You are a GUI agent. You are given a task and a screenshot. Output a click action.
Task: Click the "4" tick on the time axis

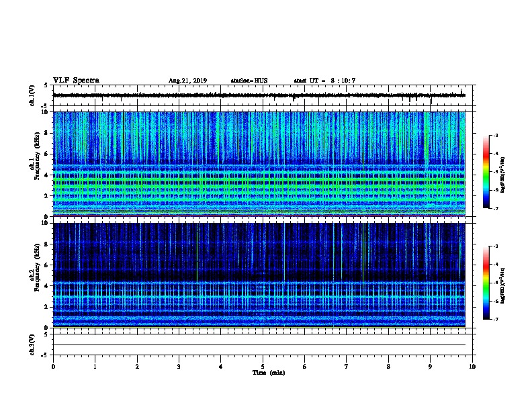[221, 366]
